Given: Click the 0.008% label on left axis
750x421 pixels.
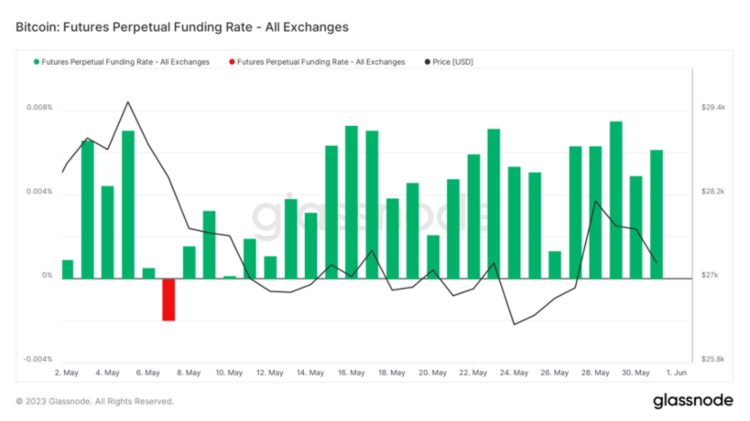Looking at the screenshot, I should [38, 108].
